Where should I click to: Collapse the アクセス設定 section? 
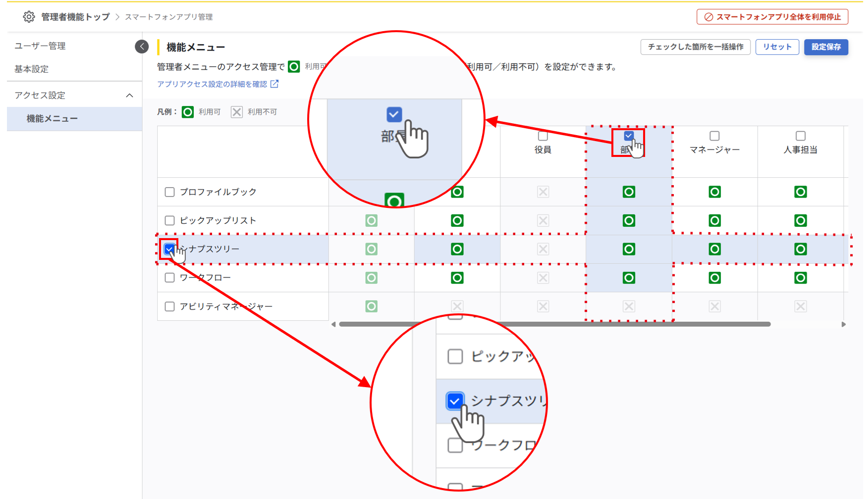pyautogui.click(x=130, y=95)
